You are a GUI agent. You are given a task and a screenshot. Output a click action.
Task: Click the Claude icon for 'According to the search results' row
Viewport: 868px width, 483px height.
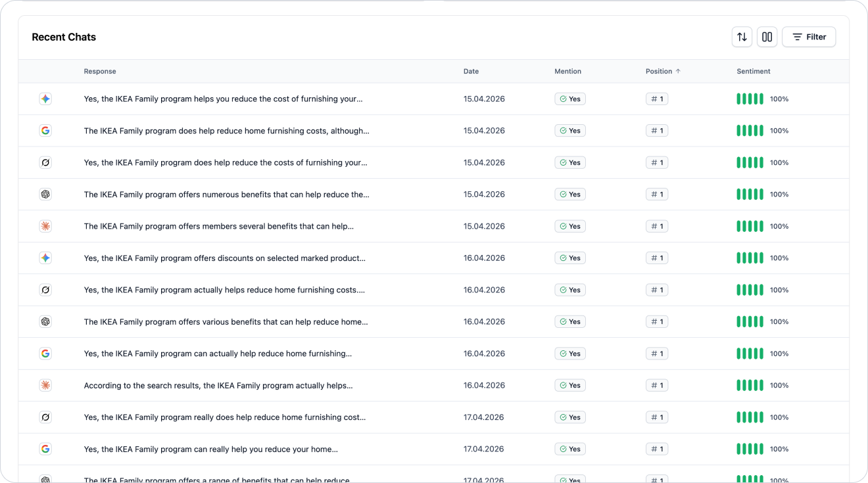pyautogui.click(x=45, y=385)
